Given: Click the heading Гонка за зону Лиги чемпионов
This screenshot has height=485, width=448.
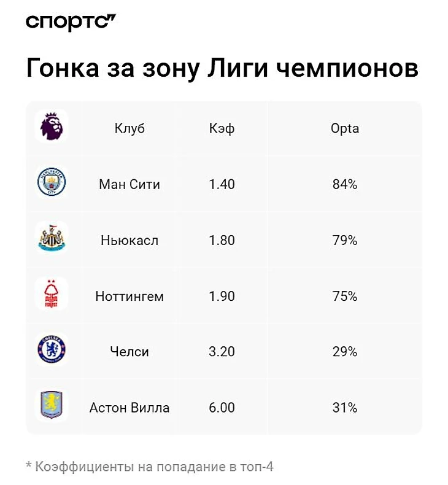Looking at the screenshot, I should [222, 69].
